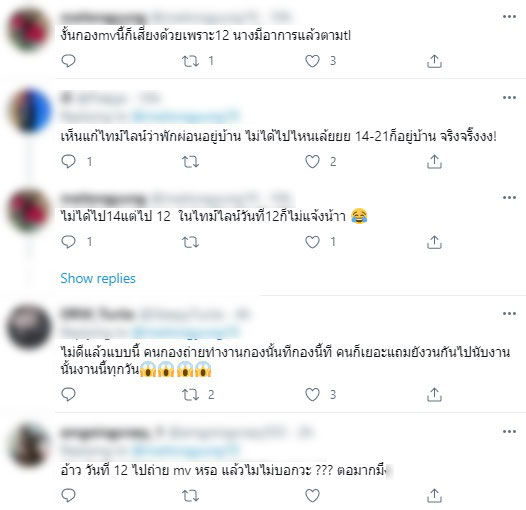Reply to the last tweet asking about mv

point(68,496)
